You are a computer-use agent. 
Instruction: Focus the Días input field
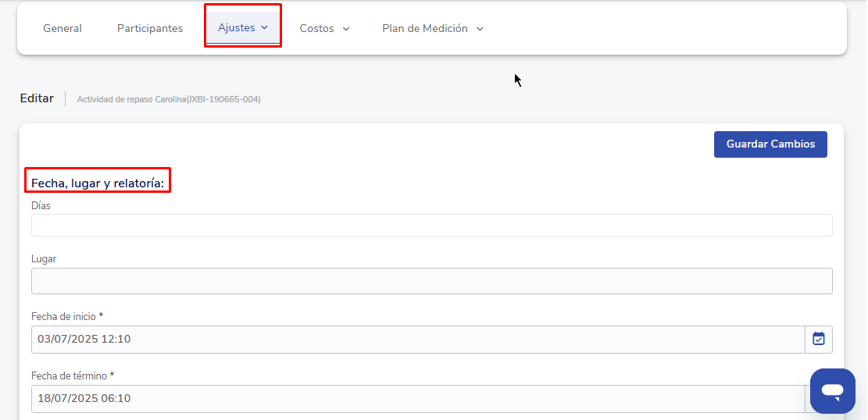(x=431, y=225)
